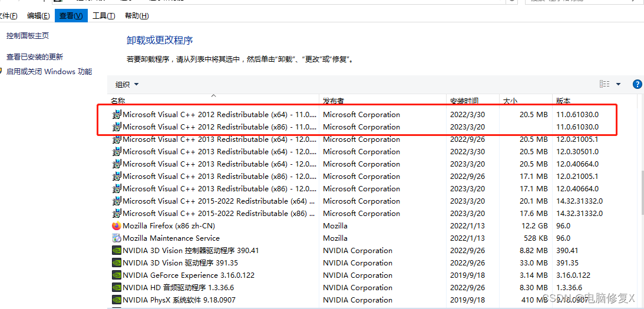Open 启用或关闭 Windows 功能 link
Image resolution: width=644 pixels, height=309 pixels.
click(x=49, y=71)
